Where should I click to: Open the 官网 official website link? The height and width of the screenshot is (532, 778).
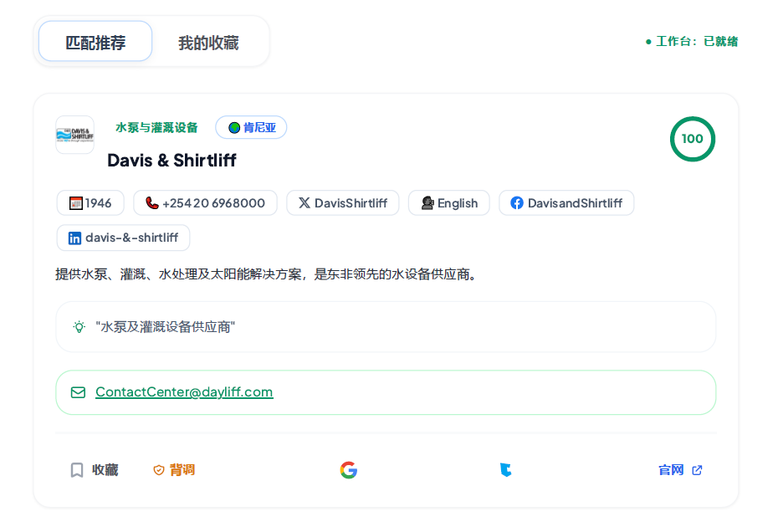pos(680,470)
